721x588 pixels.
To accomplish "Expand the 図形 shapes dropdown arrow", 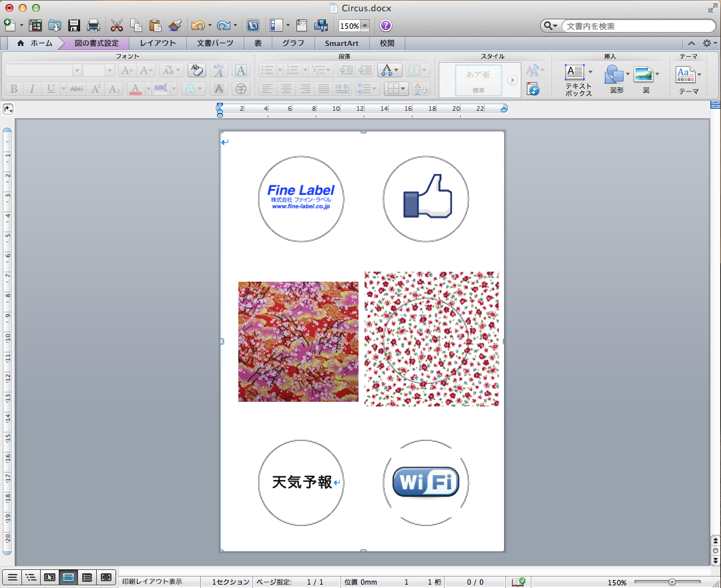I will point(628,74).
